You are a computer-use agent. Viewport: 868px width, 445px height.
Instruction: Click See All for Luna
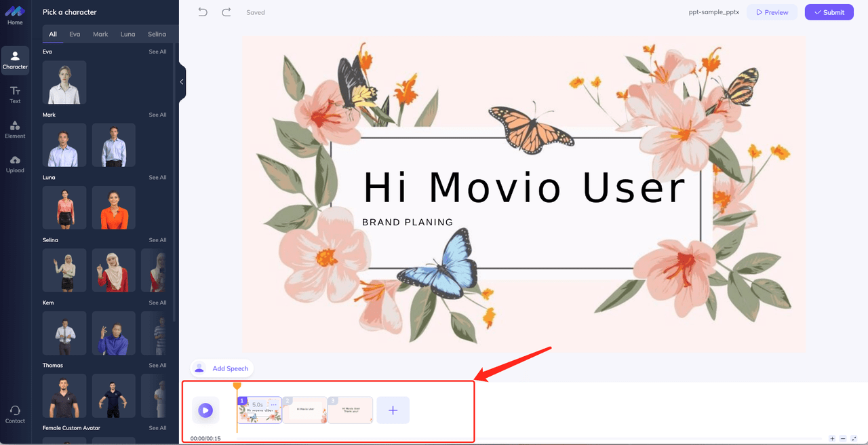coord(157,177)
